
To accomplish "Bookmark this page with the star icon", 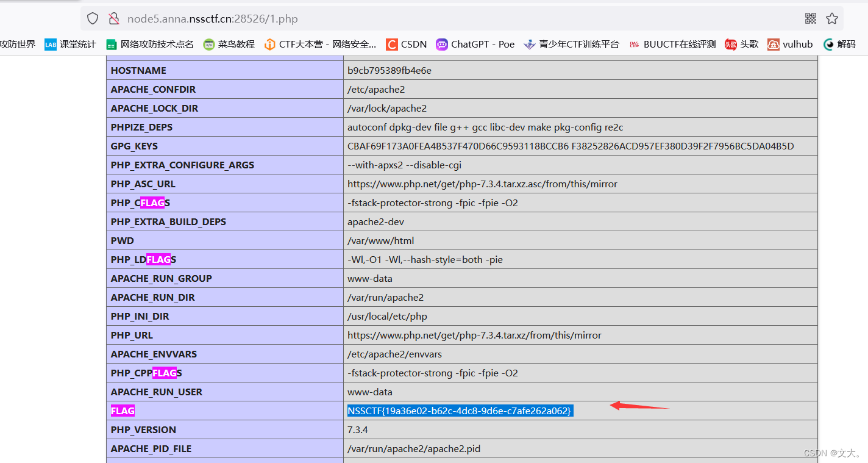I will click(x=832, y=18).
